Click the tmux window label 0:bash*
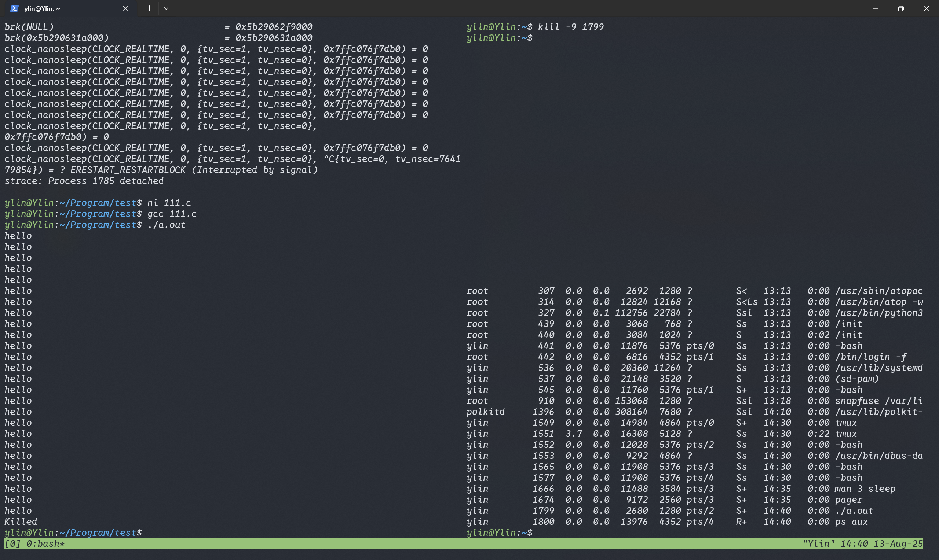The height and width of the screenshot is (560, 939). click(45, 544)
